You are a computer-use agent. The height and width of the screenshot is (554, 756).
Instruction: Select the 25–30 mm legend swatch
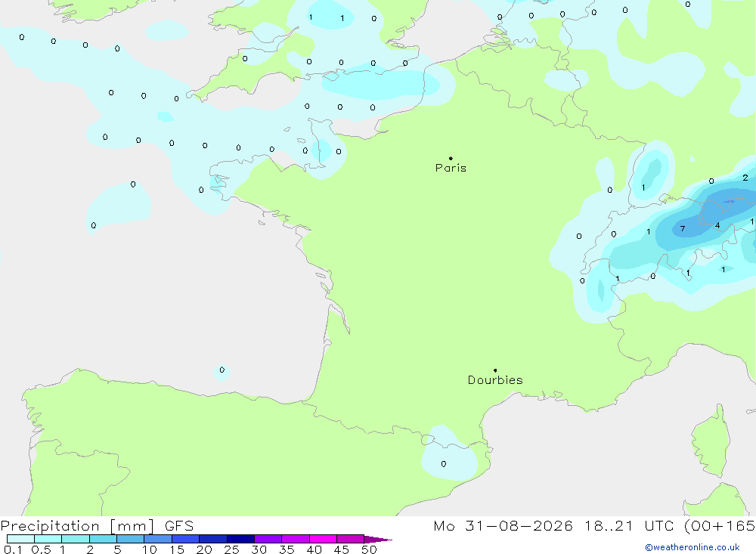tap(240, 539)
